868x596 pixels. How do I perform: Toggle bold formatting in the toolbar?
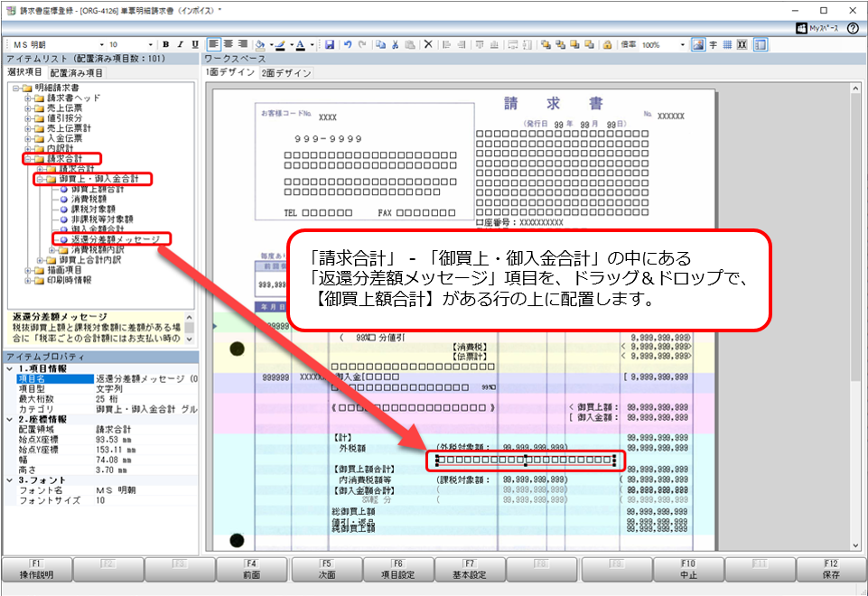(x=165, y=45)
